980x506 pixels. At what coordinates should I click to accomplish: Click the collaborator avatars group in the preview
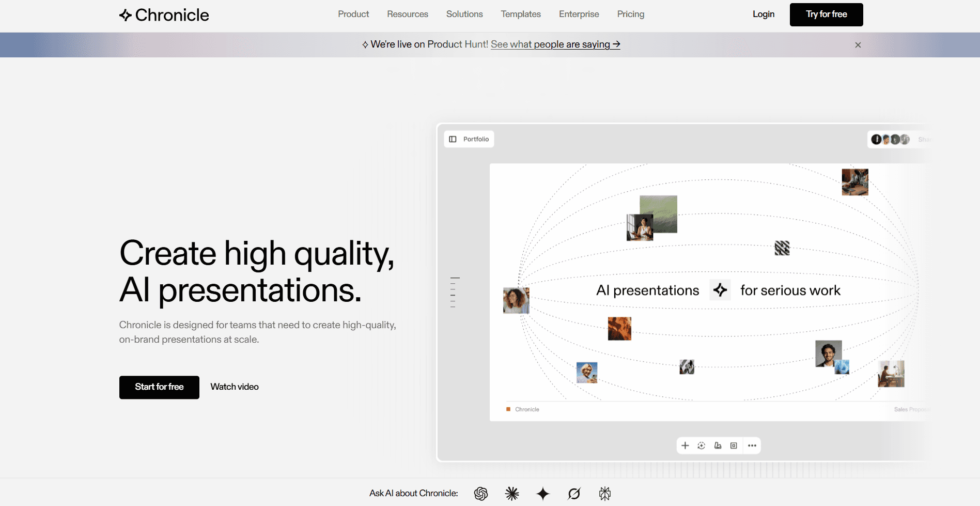(x=890, y=139)
